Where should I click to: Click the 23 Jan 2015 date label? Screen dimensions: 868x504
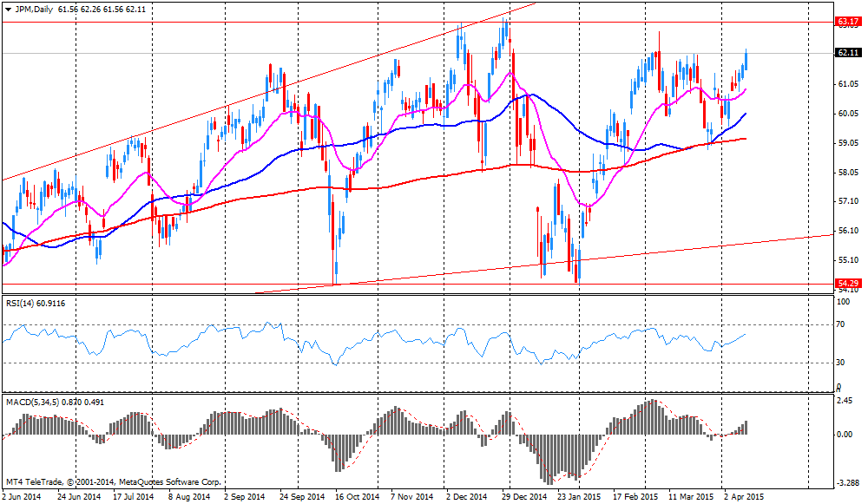click(x=579, y=497)
